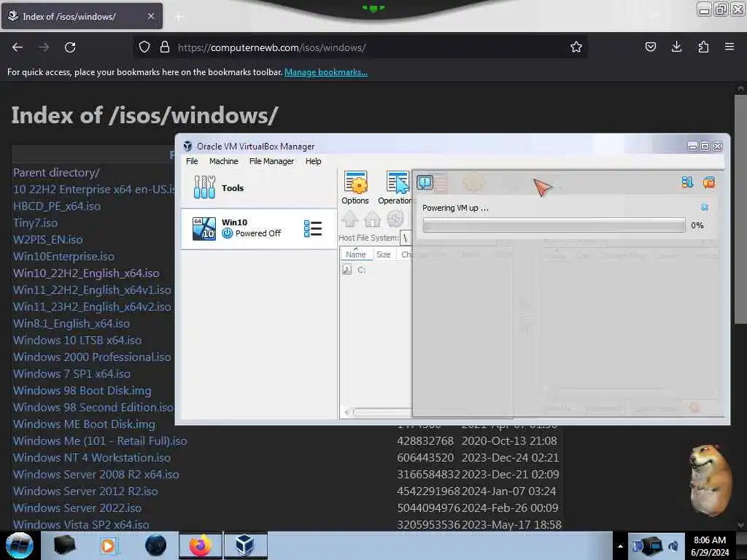Viewport: 747px width, 560px height.
Task: Toggle notification ordering icon in notification panel
Action: pos(687,182)
